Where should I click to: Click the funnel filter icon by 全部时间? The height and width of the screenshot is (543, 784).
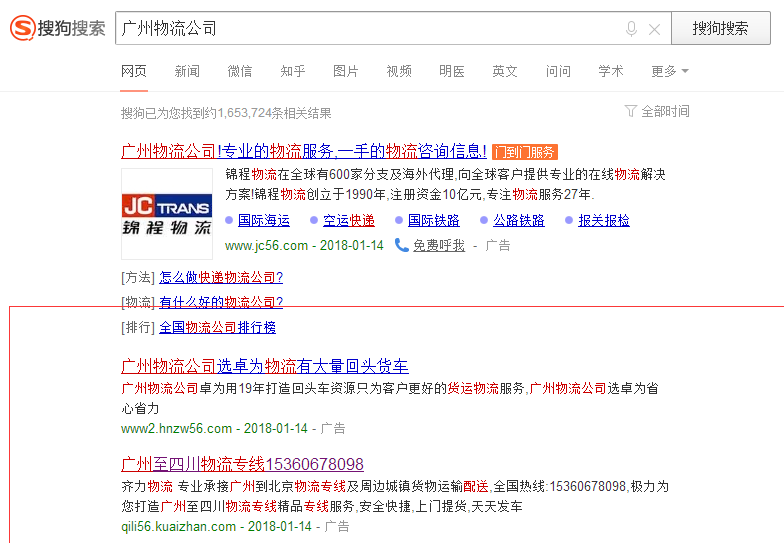630,111
